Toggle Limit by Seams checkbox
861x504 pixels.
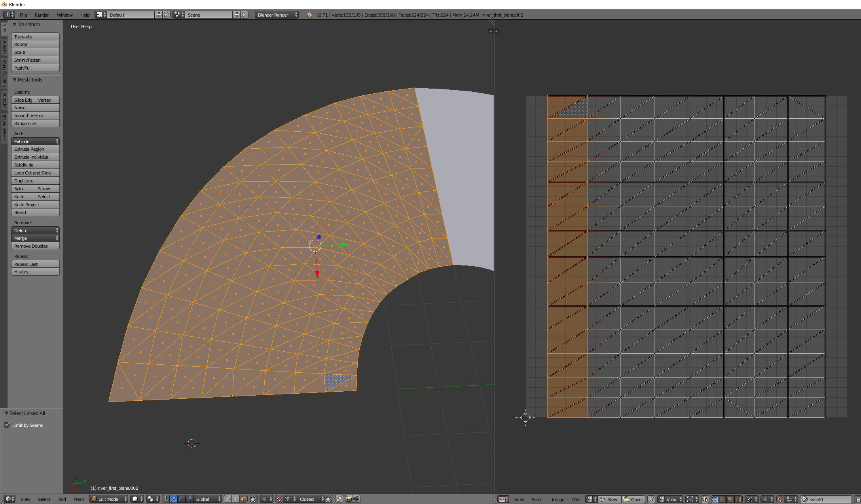point(7,425)
